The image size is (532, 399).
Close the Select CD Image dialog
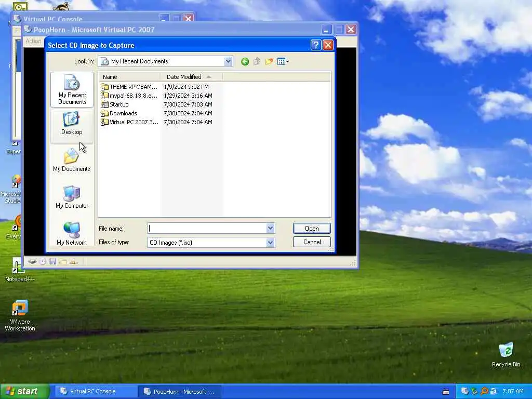pos(328,45)
